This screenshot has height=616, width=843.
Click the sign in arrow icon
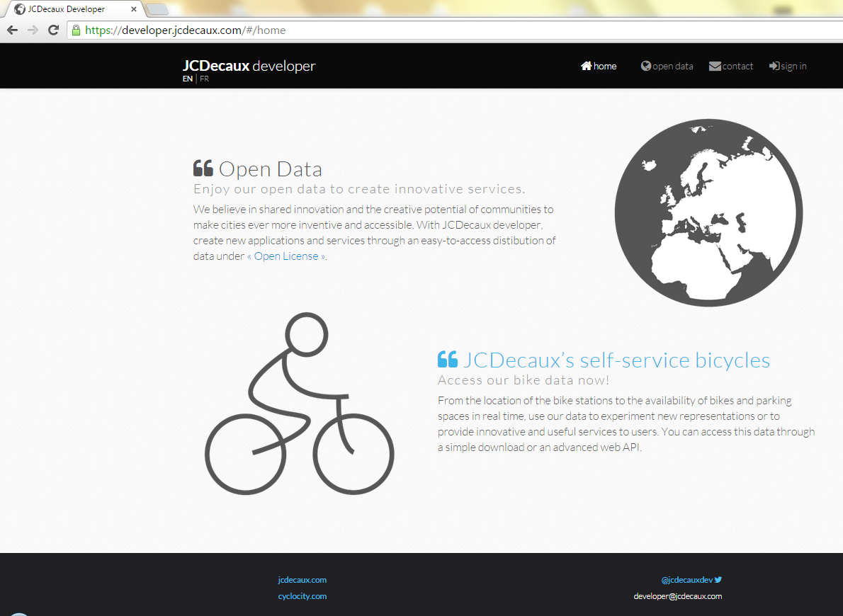tap(774, 66)
